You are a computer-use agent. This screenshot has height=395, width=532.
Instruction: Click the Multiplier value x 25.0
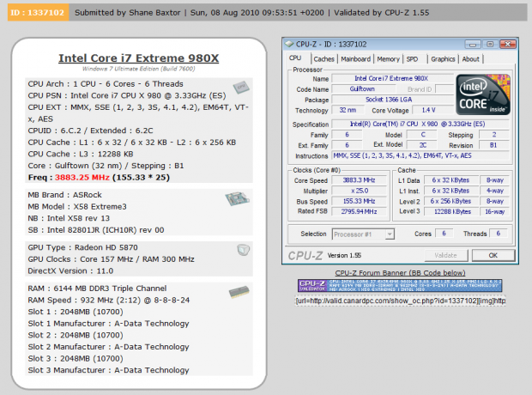359,191
